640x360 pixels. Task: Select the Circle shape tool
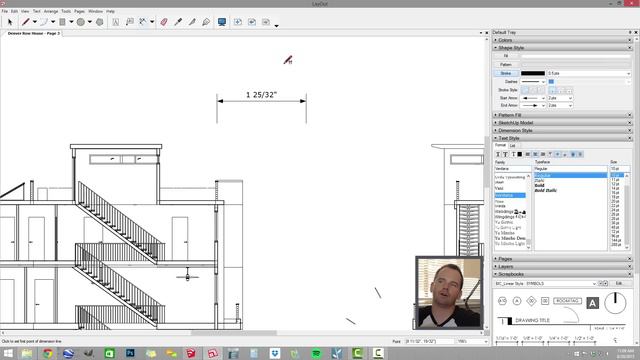tap(81, 22)
